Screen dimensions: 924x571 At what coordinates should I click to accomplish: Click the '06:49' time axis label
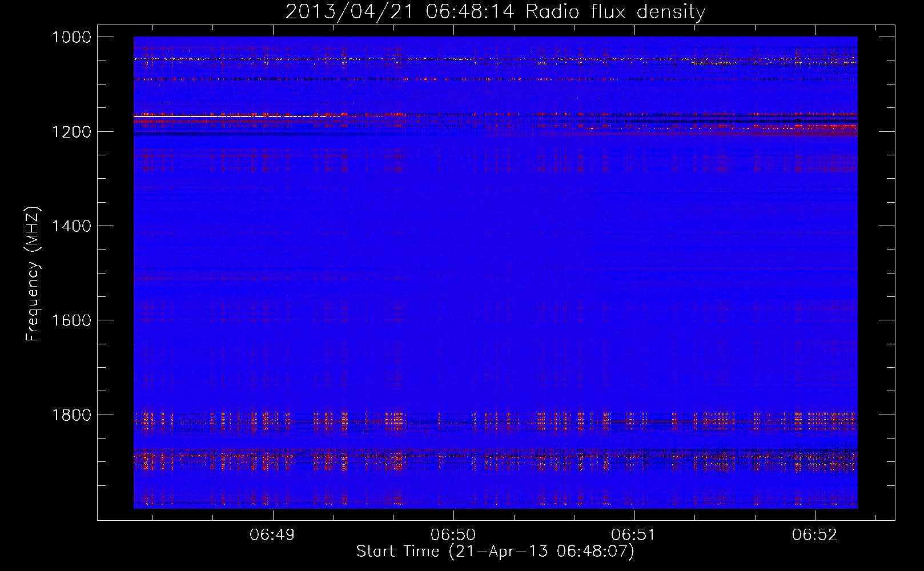pyautogui.click(x=272, y=535)
